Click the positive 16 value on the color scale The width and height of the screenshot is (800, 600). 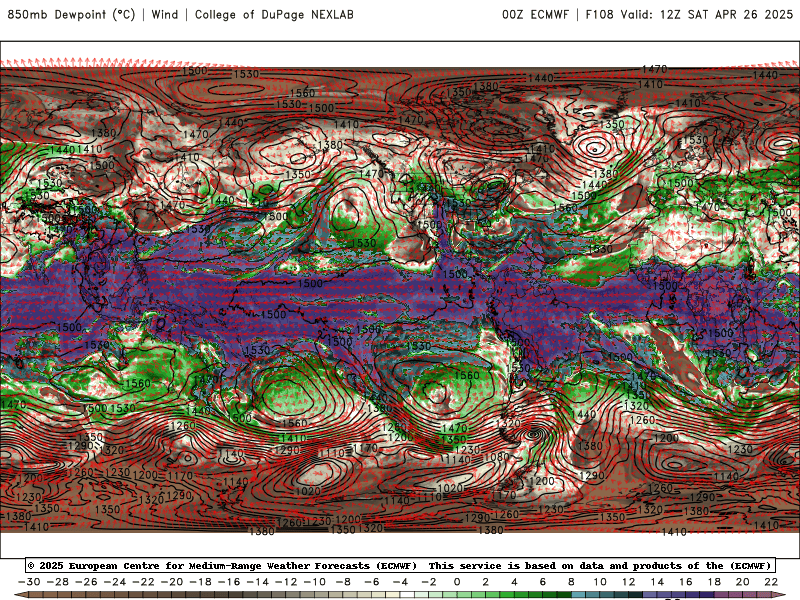tap(686, 582)
